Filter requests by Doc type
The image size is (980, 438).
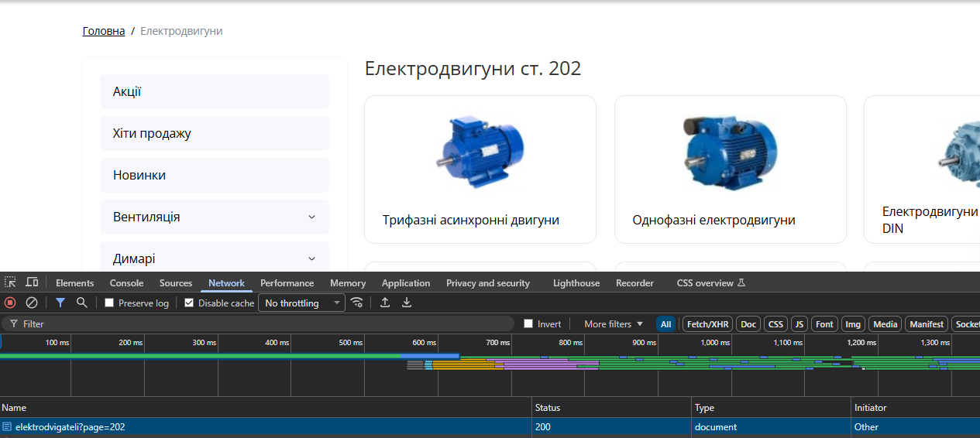(748, 324)
